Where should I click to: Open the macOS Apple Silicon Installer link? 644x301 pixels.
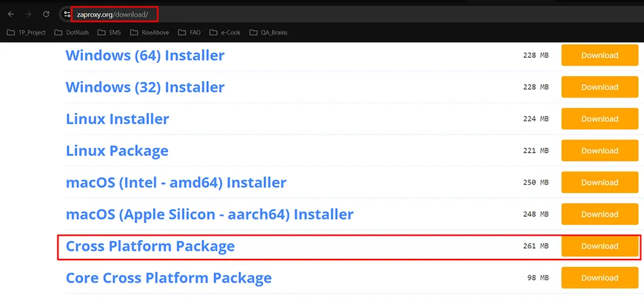[209, 214]
